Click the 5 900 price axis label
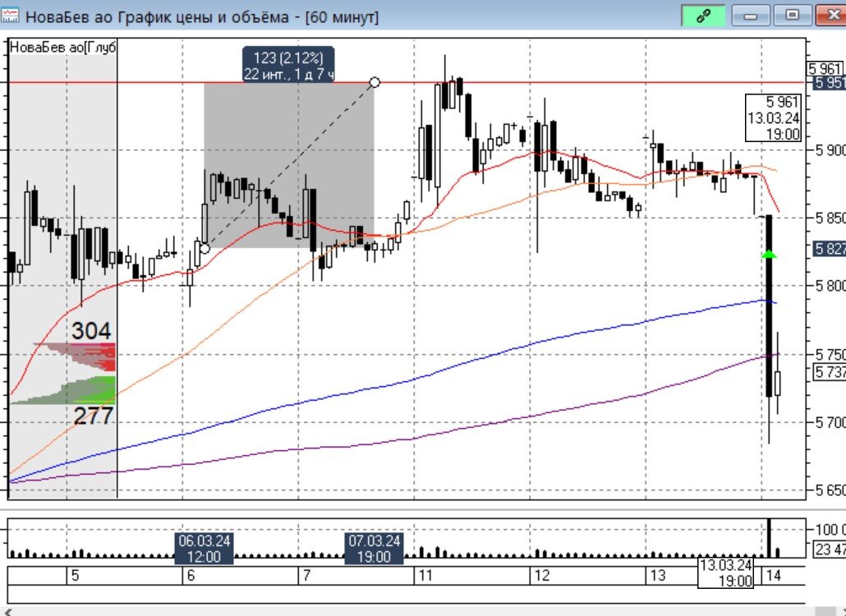 click(830, 150)
